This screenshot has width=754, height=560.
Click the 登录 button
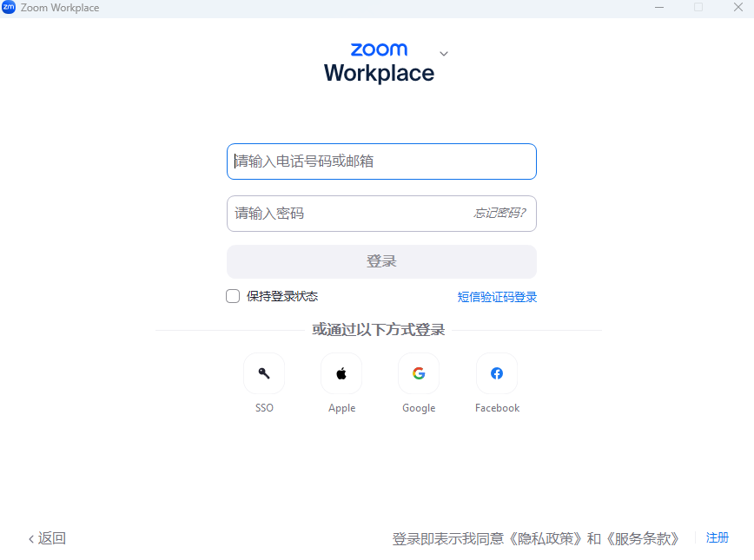(x=381, y=261)
